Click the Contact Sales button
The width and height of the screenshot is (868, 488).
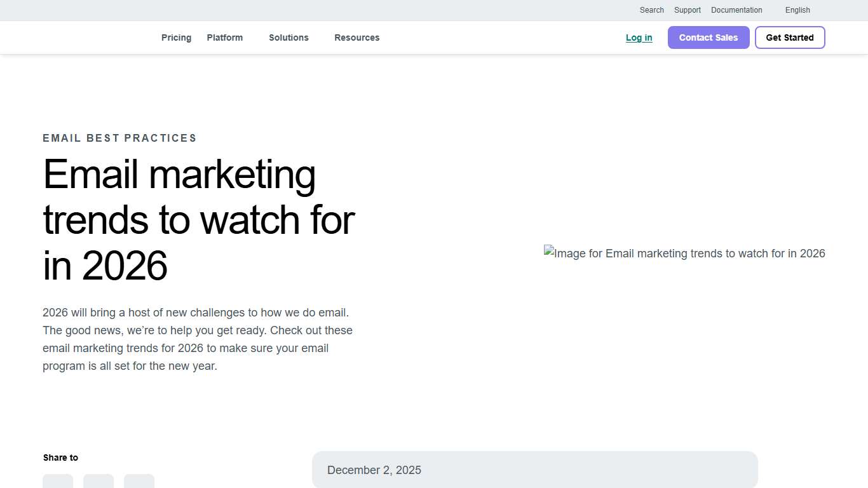pos(708,37)
